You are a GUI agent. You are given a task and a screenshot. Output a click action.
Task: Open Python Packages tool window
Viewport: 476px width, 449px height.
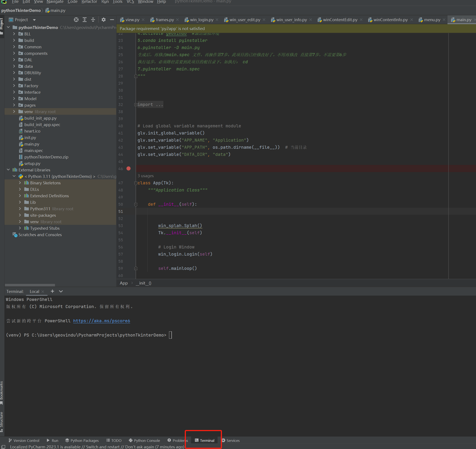82,440
